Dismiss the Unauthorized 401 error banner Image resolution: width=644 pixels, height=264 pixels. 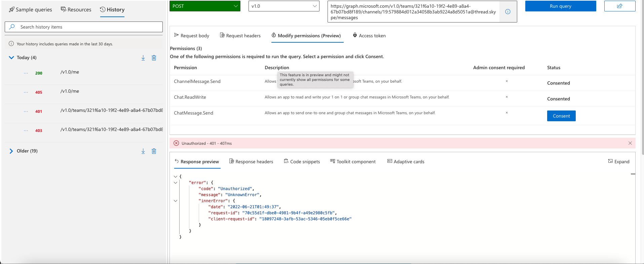pos(630,143)
